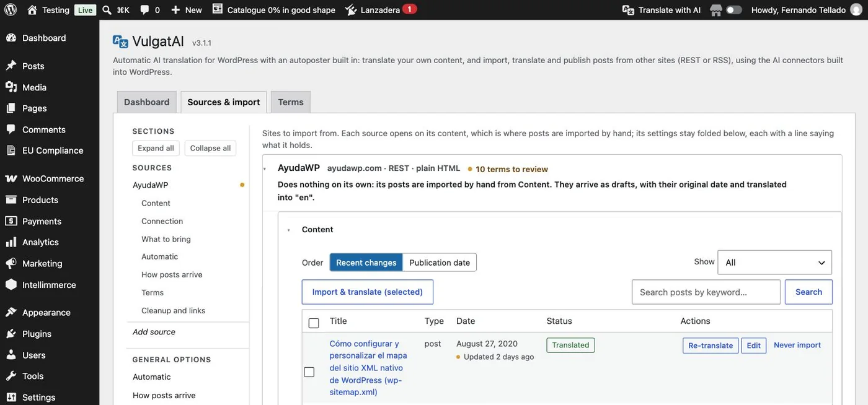The image size is (868, 405).
Task: Open Marketing megaphone icon
Action: pos(11,263)
